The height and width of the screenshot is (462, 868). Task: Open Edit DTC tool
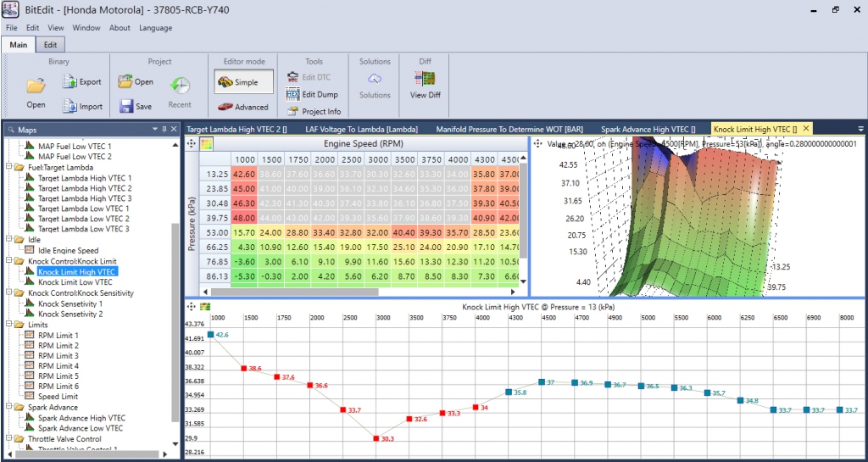click(x=309, y=77)
